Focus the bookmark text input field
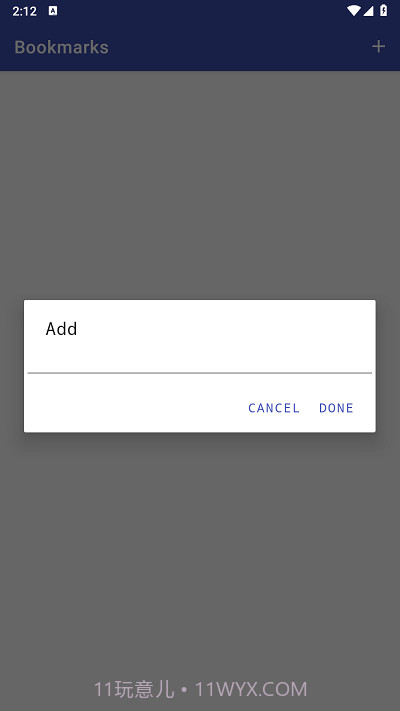The image size is (400, 711). pyautogui.click(x=200, y=360)
